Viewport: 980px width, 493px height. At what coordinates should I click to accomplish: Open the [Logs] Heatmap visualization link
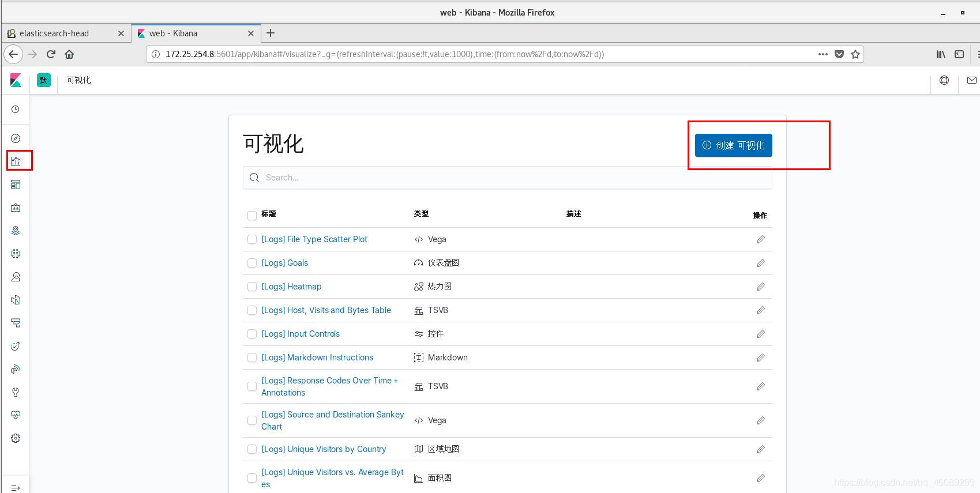pyautogui.click(x=291, y=287)
